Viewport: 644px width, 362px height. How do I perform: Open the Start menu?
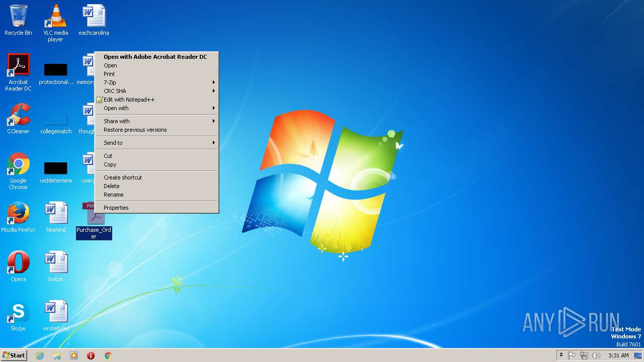14,355
